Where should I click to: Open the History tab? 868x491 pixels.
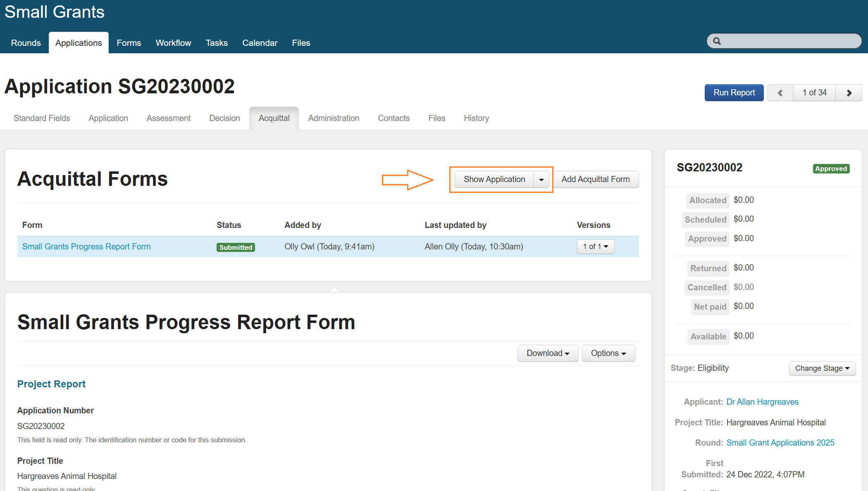coord(476,119)
